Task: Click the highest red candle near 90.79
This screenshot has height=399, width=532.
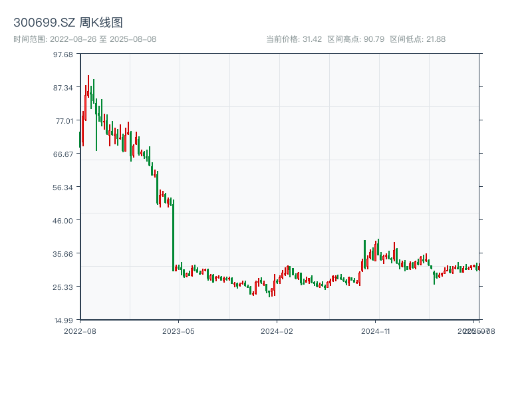Action: 88,86
